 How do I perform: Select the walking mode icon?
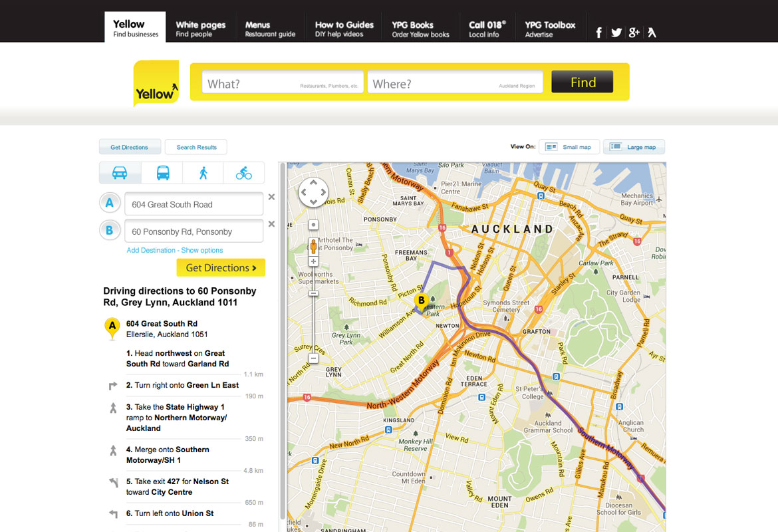pyautogui.click(x=203, y=173)
